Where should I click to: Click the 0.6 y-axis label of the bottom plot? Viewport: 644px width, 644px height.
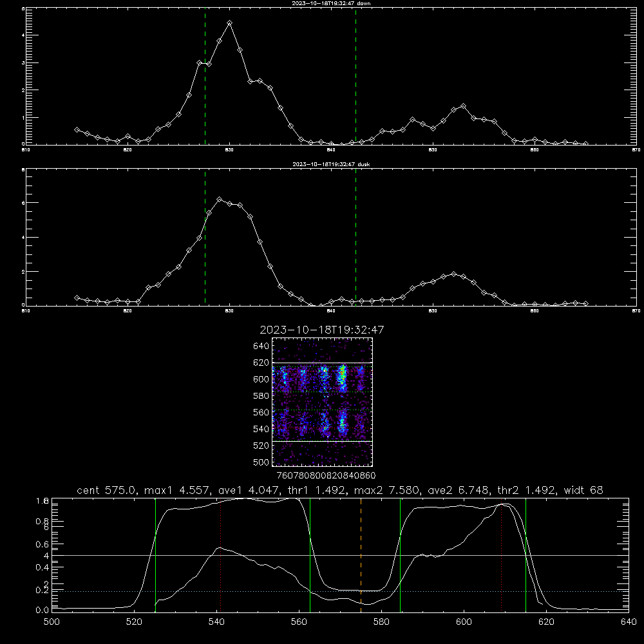pos(43,544)
